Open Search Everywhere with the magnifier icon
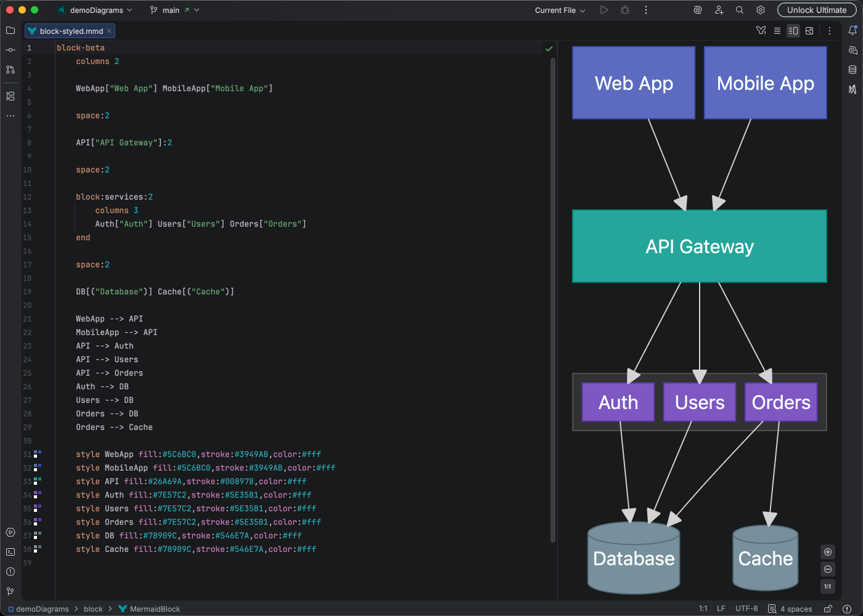863x616 pixels. [x=739, y=10]
